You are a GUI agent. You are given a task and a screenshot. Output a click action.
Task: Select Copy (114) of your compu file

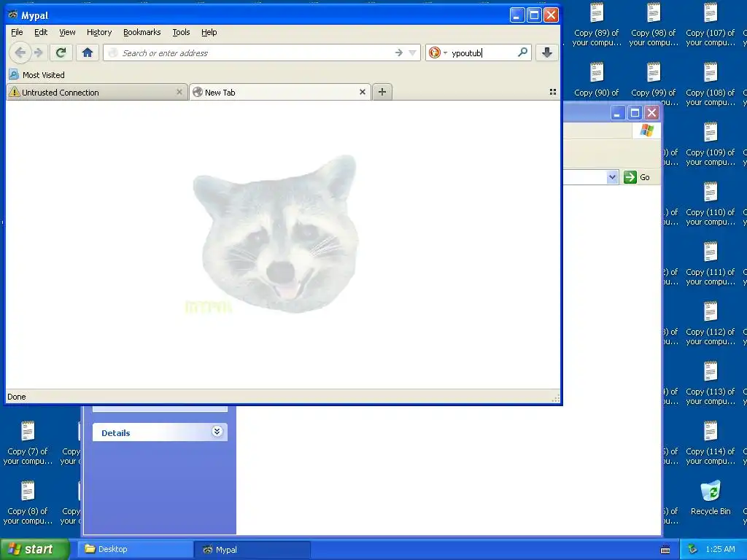pyautogui.click(x=711, y=443)
